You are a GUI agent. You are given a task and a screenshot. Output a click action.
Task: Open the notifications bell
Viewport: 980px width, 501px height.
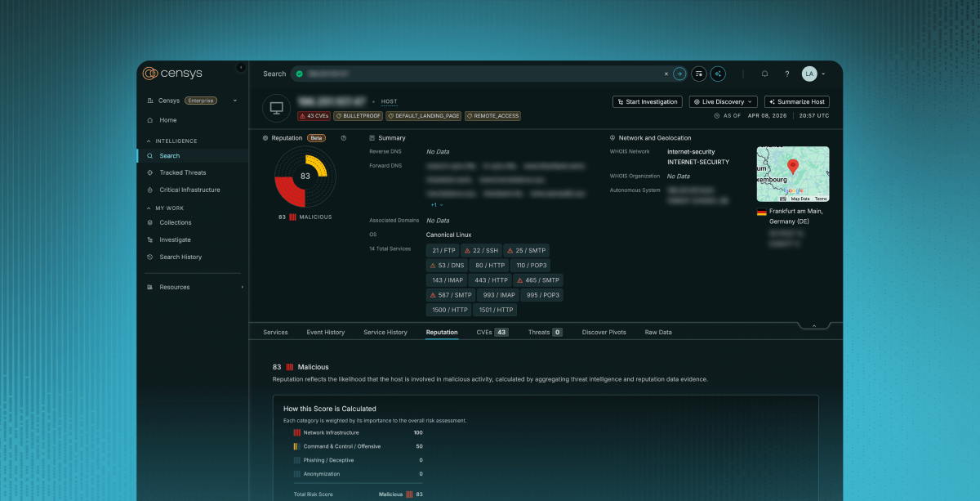pyautogui.click(x=764, y=74)
